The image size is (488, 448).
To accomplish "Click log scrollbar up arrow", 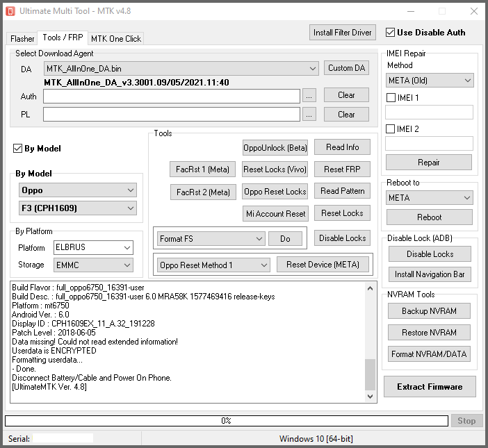I will tap(370, 287).
